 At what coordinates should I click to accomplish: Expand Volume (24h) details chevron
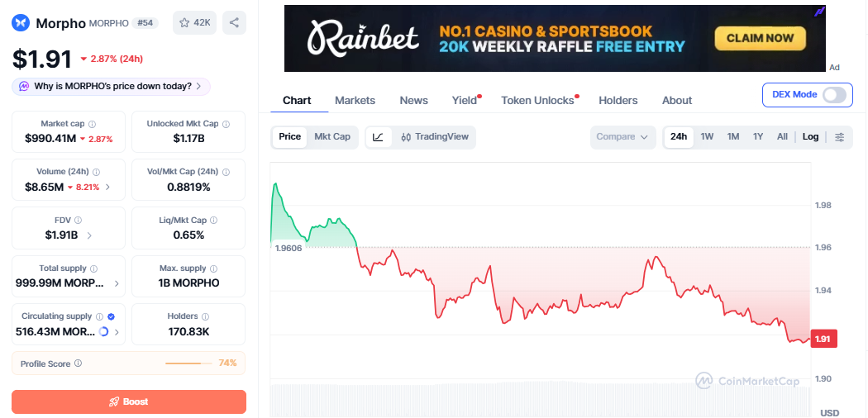107,187
